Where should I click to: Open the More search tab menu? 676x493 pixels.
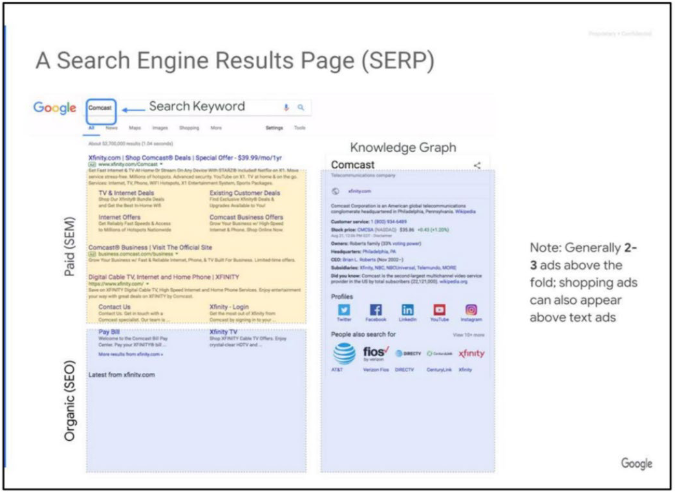pyautogui.click(x=216, y=128)
